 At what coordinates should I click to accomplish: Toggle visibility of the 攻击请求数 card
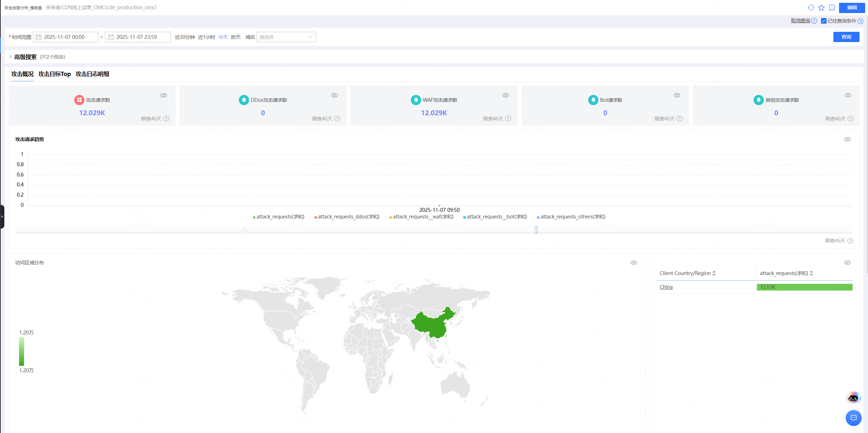tap(164, 95)
